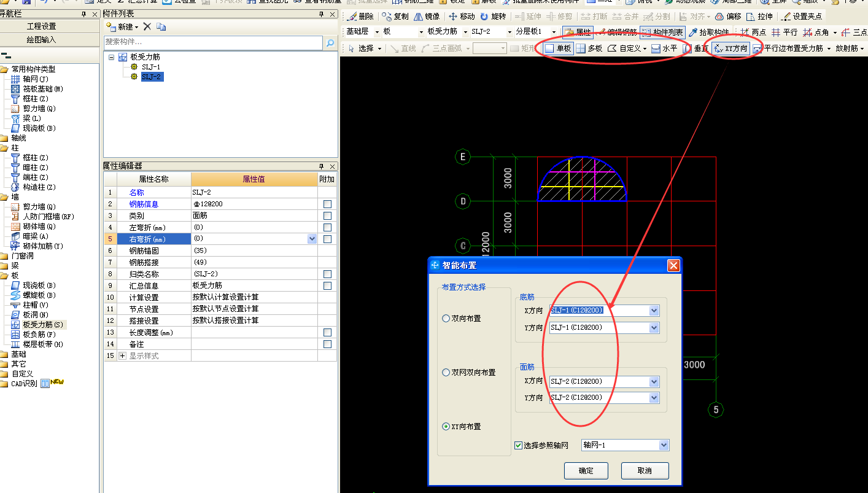The height and width of the screenshot is (493, 868).
Task: Select the 偏移 offset tool
Action: point(728,17)
